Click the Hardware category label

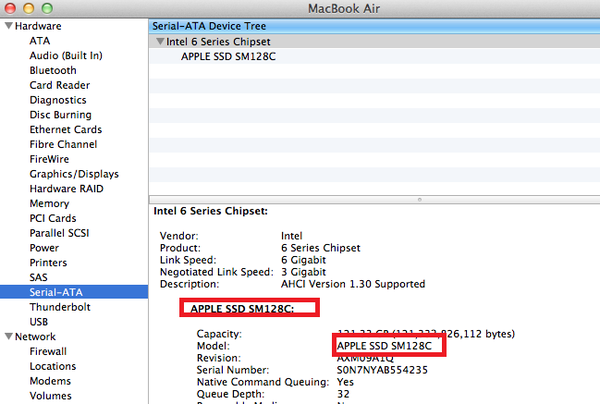(x=38, y=26)
